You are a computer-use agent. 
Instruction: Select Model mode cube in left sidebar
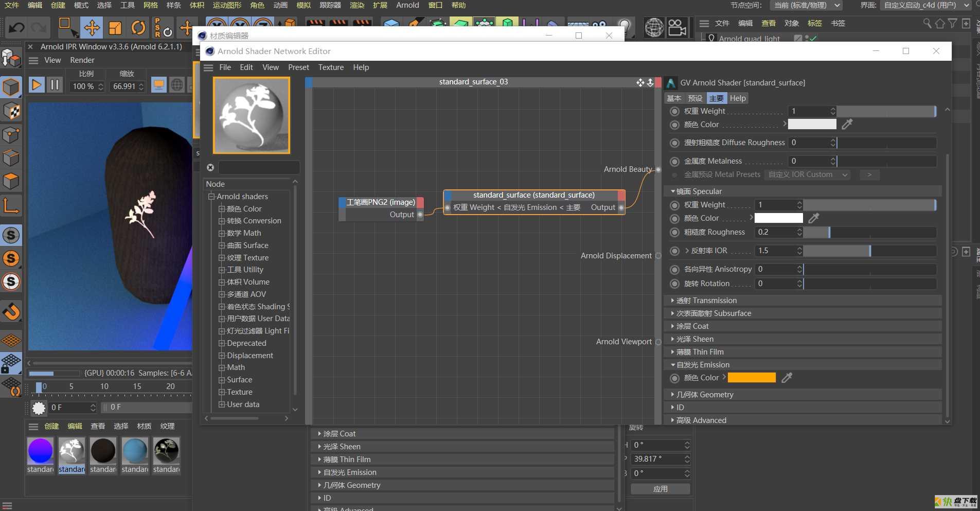pyautogui.click(x=11, y=87)
